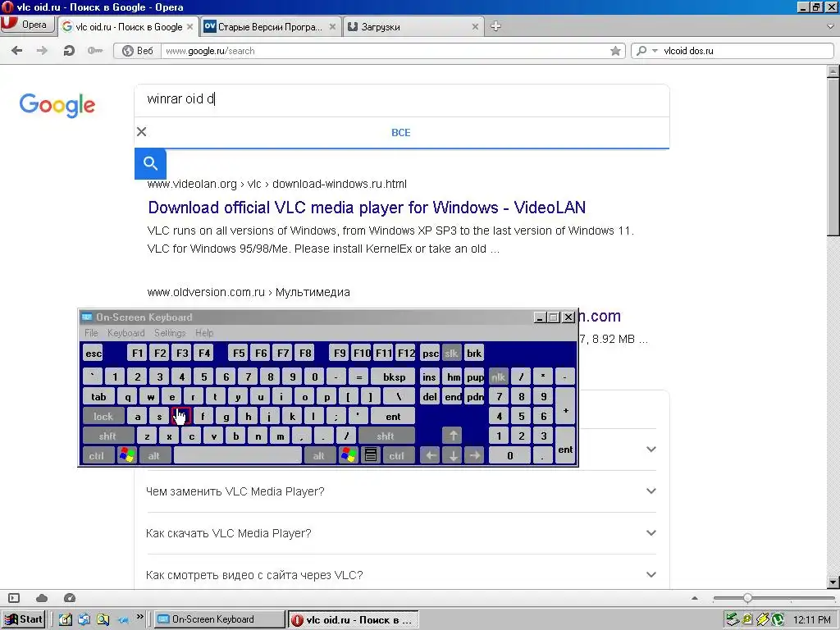Open the On-Screen Keyboard 'Keyboard' menu
The height and width of the screenshot is (630, 840).
point(126,333)
